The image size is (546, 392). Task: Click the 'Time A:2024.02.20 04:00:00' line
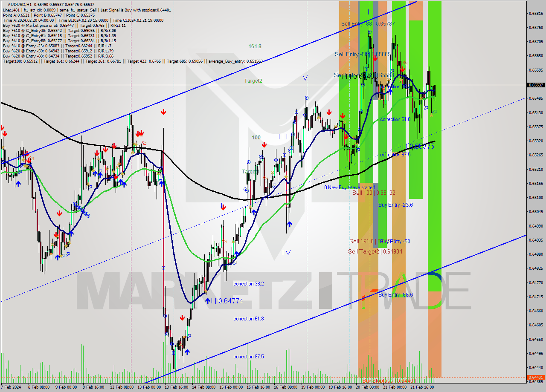(83, 20)
